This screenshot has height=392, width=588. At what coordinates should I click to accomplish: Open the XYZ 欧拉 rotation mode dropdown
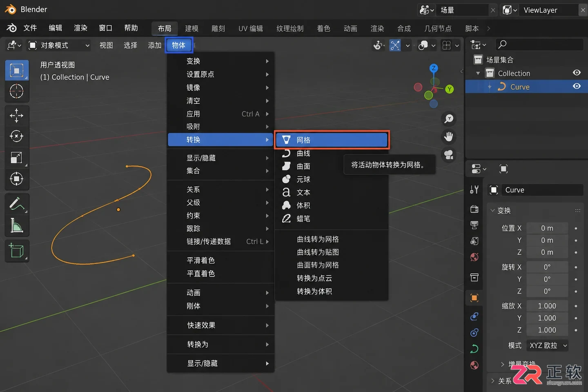548,345
